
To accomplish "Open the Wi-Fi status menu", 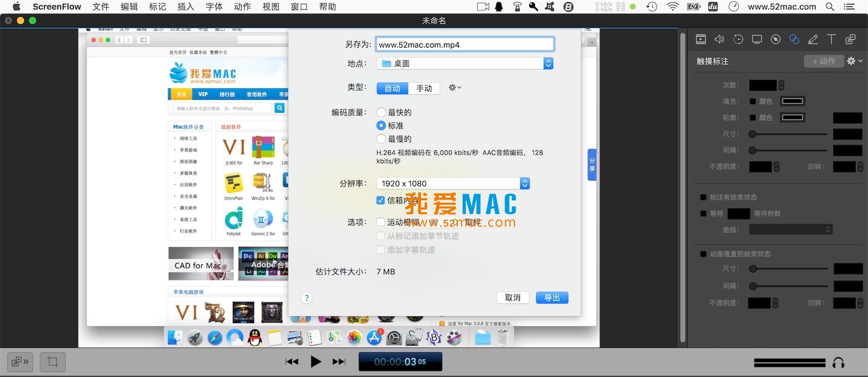I will [x=673, y=7].
